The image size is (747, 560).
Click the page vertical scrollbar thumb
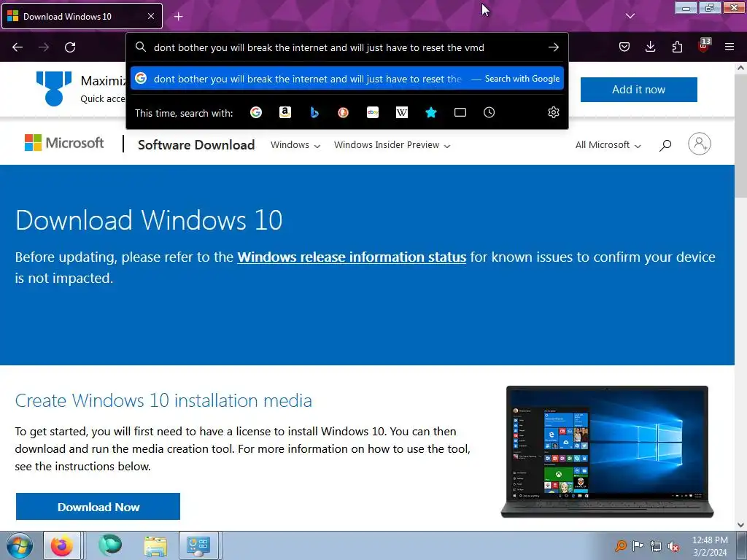point(740,136)
